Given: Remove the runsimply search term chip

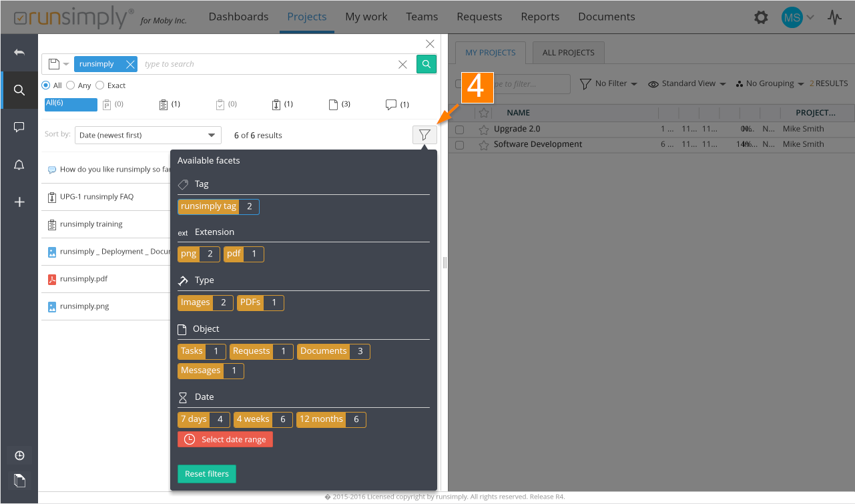Looking at the screenshot, I should pos(130,64).
